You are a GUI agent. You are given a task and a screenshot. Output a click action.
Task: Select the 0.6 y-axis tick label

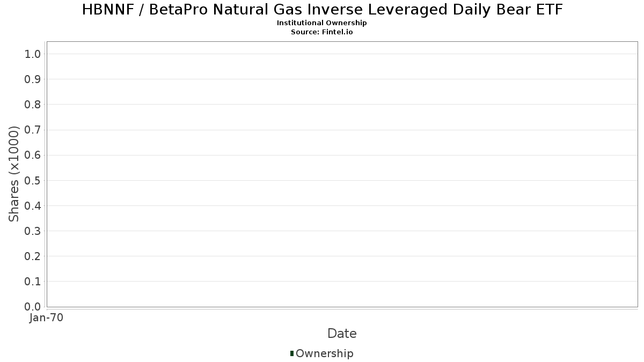(x=33, y=155)
